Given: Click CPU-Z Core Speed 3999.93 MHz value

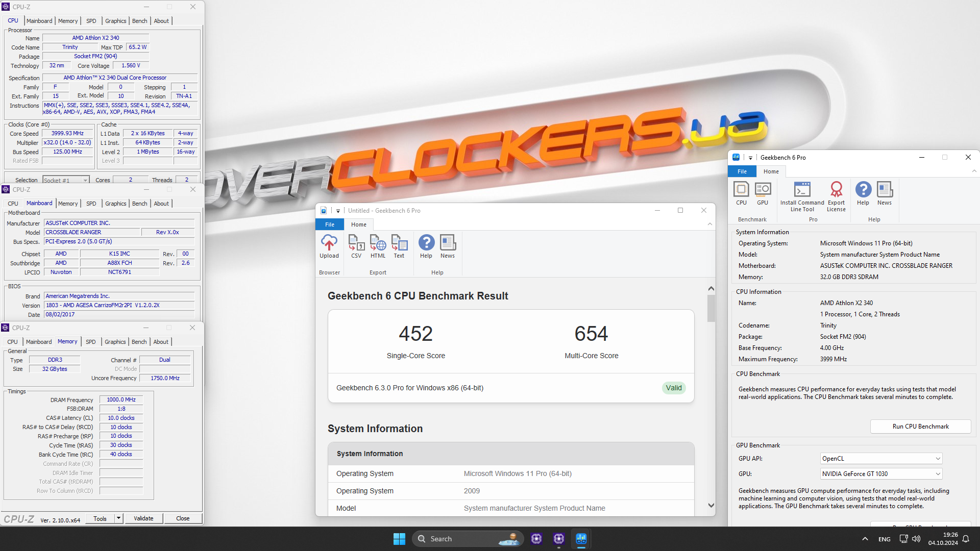Looking at the screenshot, I should click(x=67, y=134).
